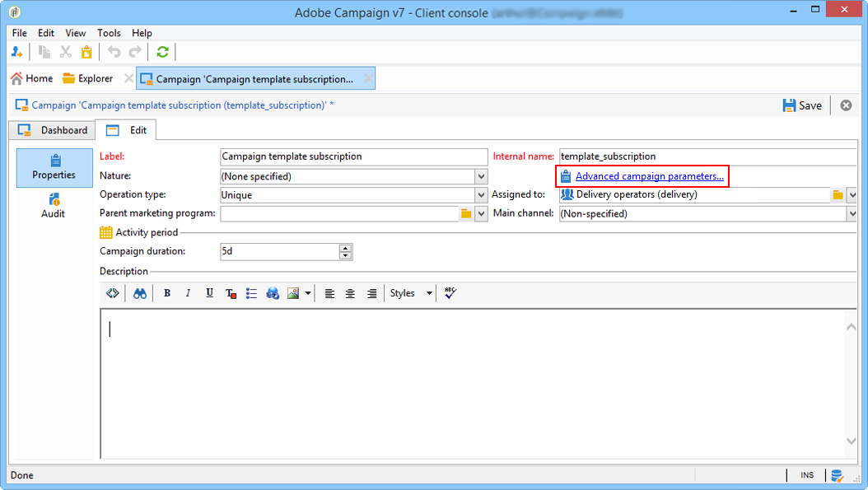Undo the last action using toolbar arrow

[114, 52]
